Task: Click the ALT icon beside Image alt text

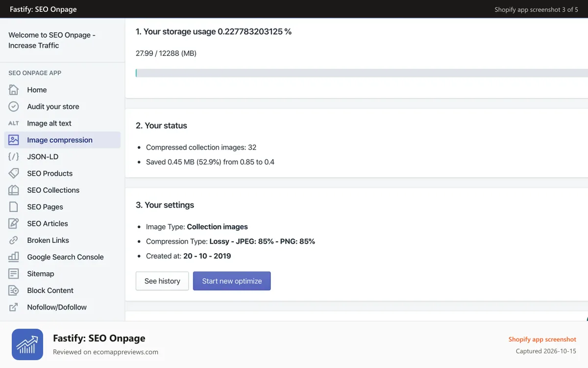Action: point(14,123)
